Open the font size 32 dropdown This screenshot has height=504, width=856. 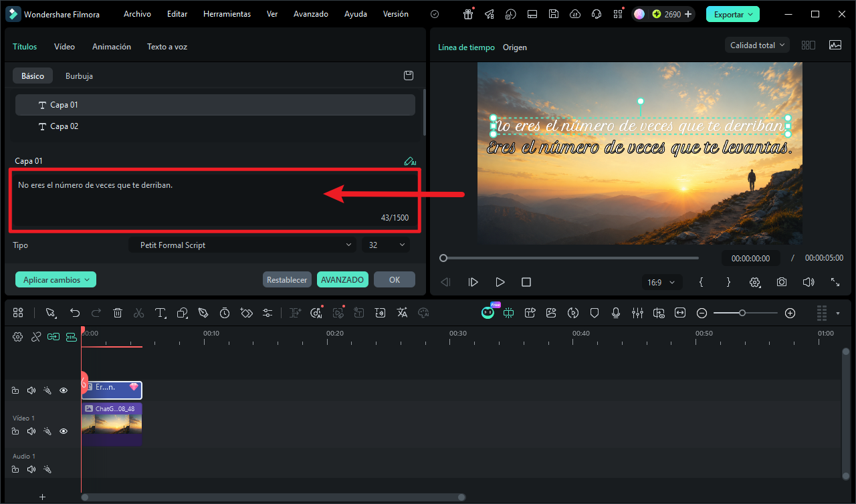pos(386,245)
